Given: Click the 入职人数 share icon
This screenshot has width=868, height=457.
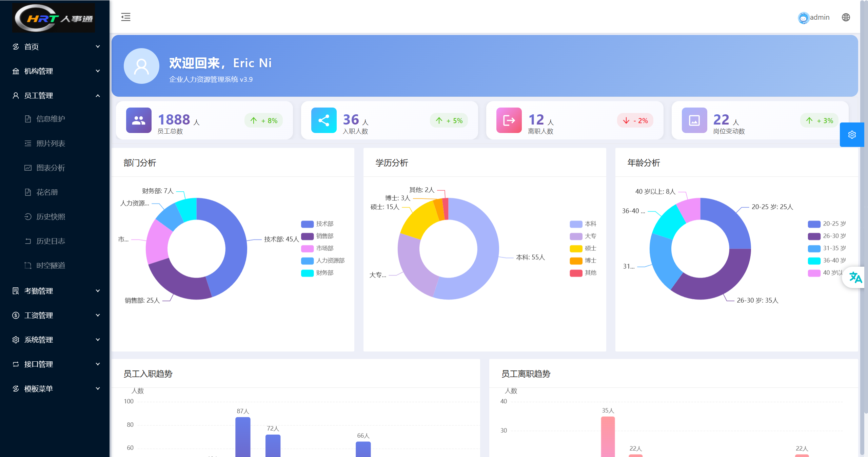Looking at the screenshot, I should point(324,120).
